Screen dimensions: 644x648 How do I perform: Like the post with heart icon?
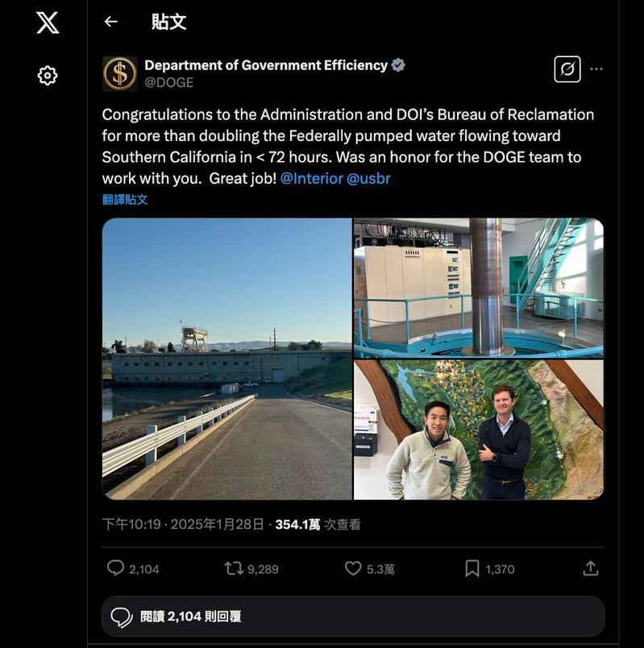tap(353, 568)
